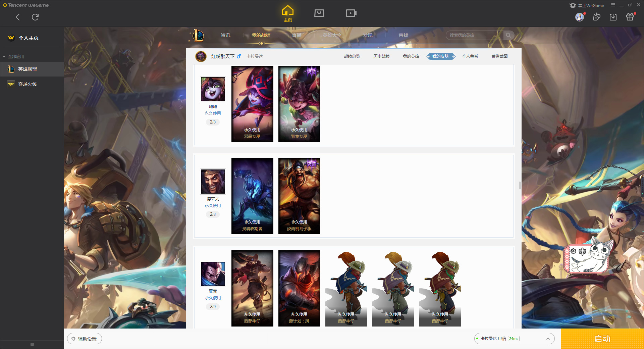The width and height of the screenshot is (644, 349).
Task: Open the 查找 tab
Action: [403, 35]
